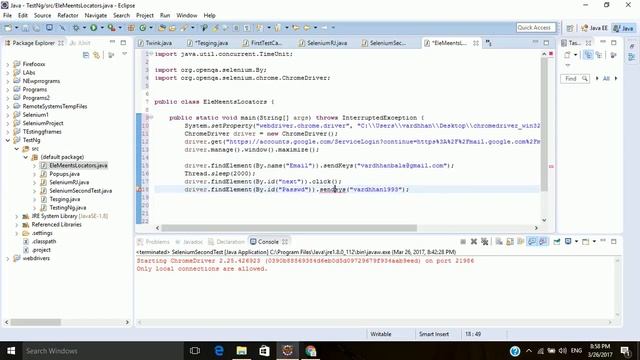
Task: Click the New Task icon in Task List
Action: pos(567,55)
